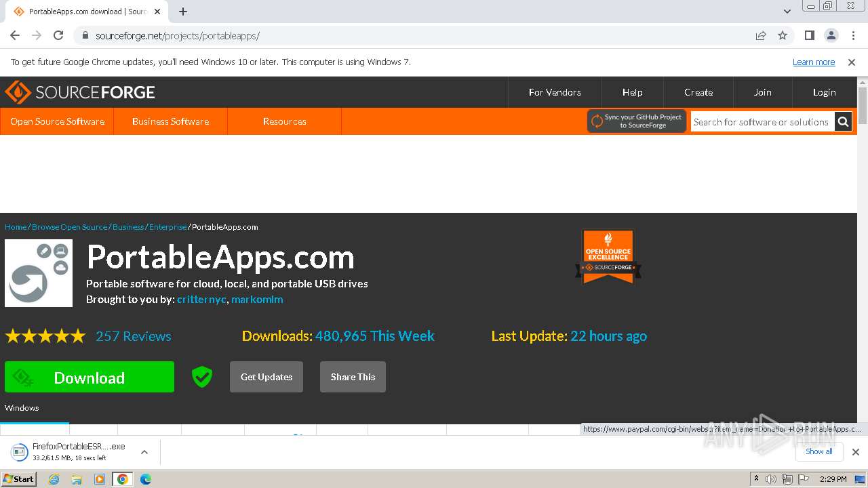
Task: Click the Browse Open Source breadcrumb
Action: [70, 227]
